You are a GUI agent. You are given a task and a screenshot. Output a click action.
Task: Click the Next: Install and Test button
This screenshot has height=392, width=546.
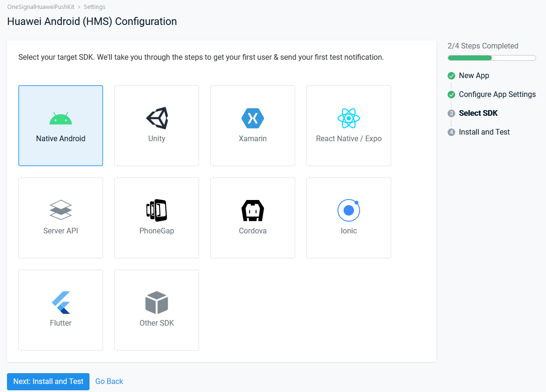[48, 382]
